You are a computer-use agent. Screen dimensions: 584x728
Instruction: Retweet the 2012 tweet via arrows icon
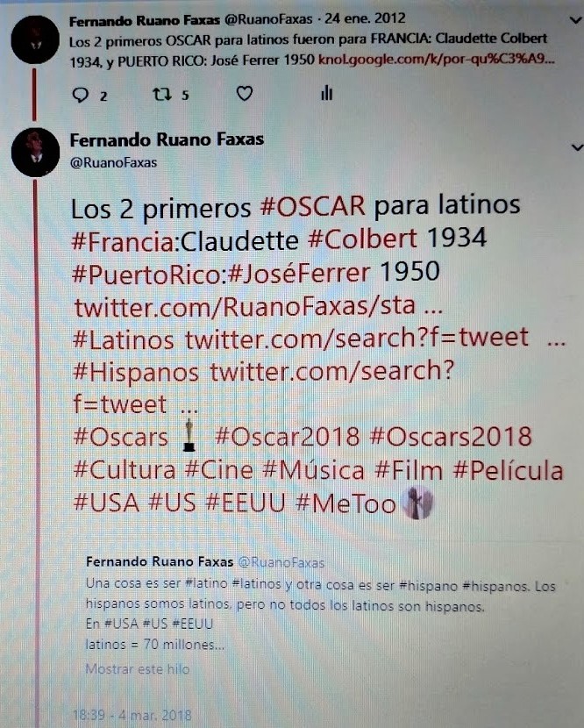coord(162,95)
